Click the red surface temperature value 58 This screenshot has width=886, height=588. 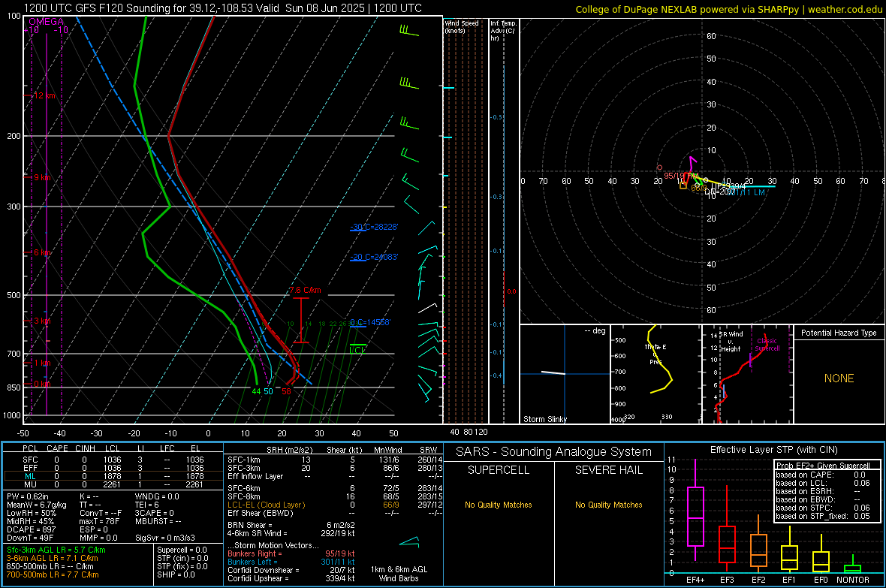(287, 391)
